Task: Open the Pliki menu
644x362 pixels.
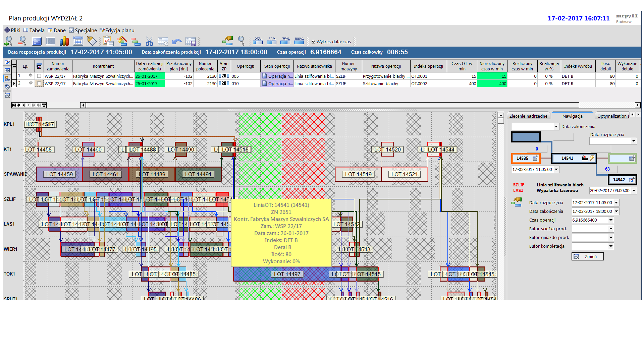Action: click(x=12, y=30)
